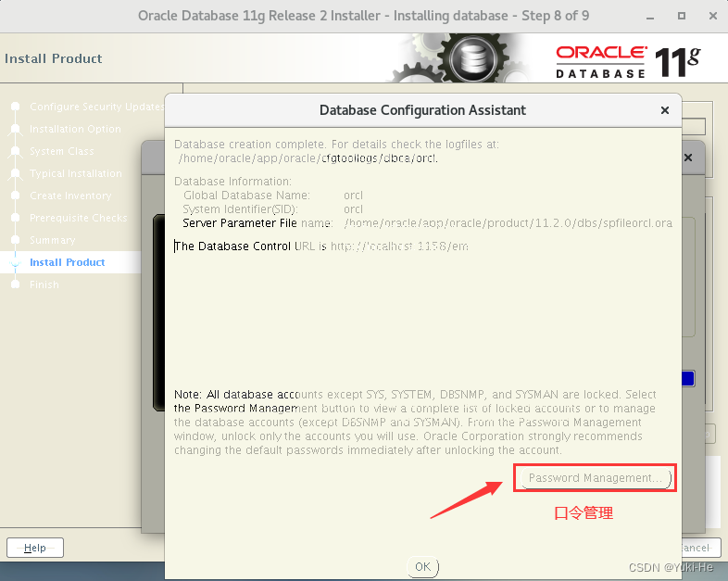Click the 'Install Product' page heading
The image size is (728, 581).
tap(54, 58)
